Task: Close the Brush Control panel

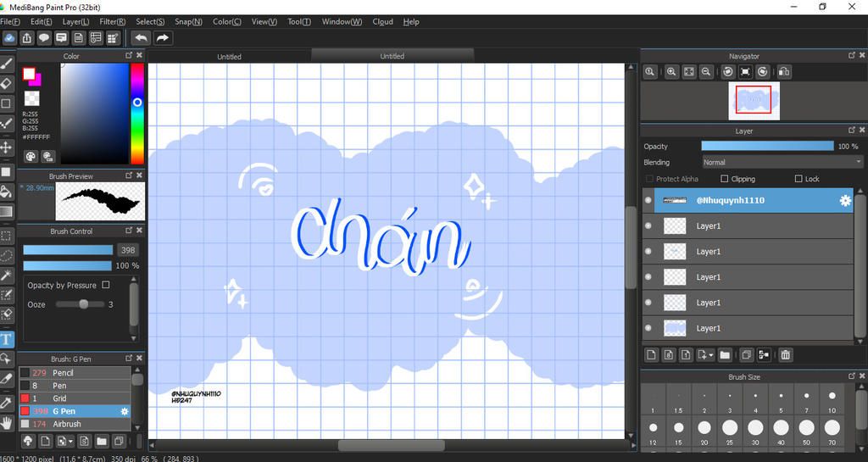Action: pos(140,231)
